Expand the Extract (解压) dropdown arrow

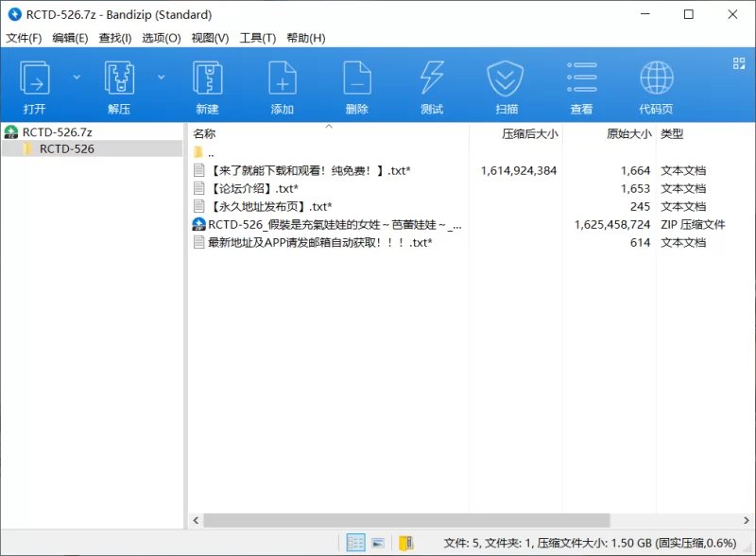click(161, 78)
